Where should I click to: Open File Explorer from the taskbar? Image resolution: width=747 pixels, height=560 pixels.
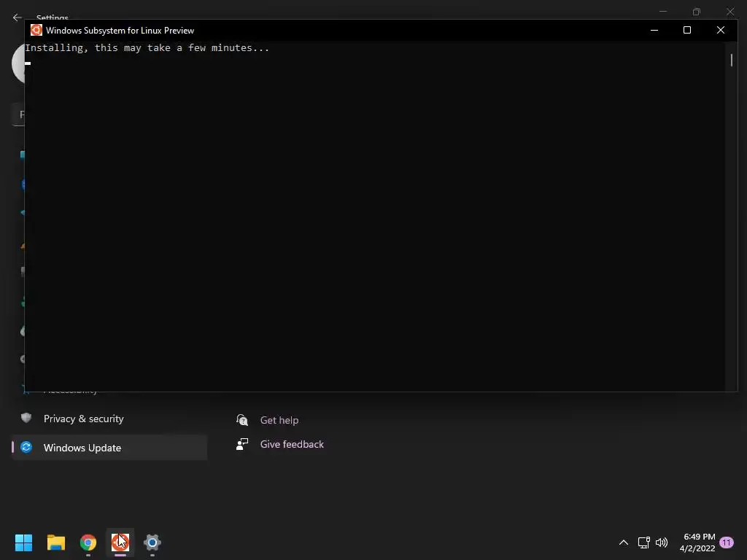point(55,542)
